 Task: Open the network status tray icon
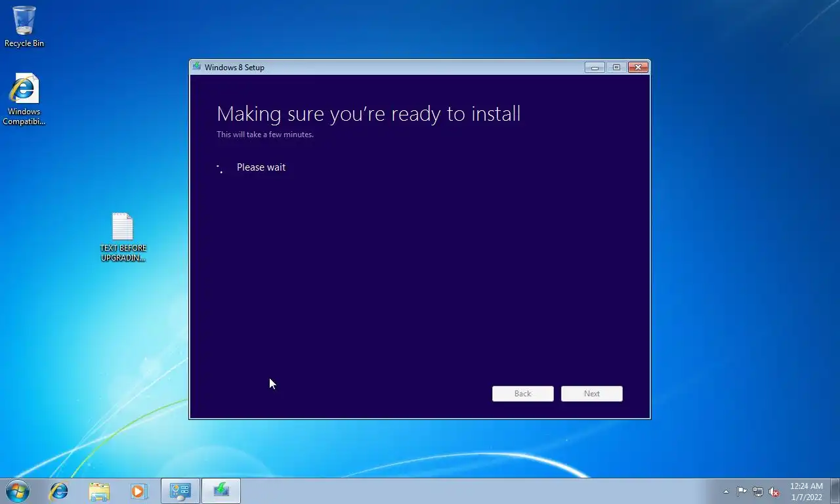758,492
